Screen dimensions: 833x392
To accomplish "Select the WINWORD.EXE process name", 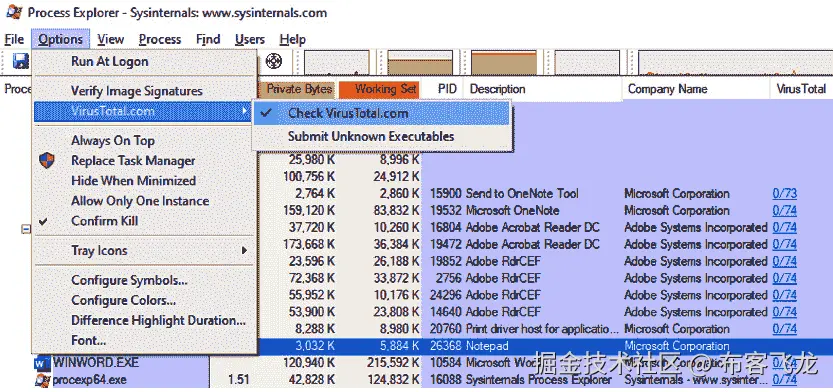I will pyautogui.click(x=96, y=363).
